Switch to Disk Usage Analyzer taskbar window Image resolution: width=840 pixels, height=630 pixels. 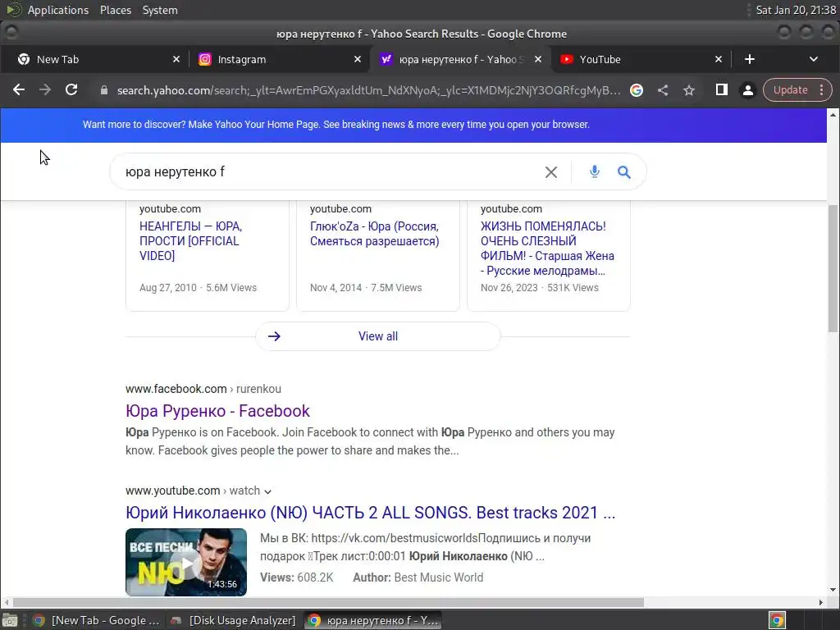click(x=233, y=620)
